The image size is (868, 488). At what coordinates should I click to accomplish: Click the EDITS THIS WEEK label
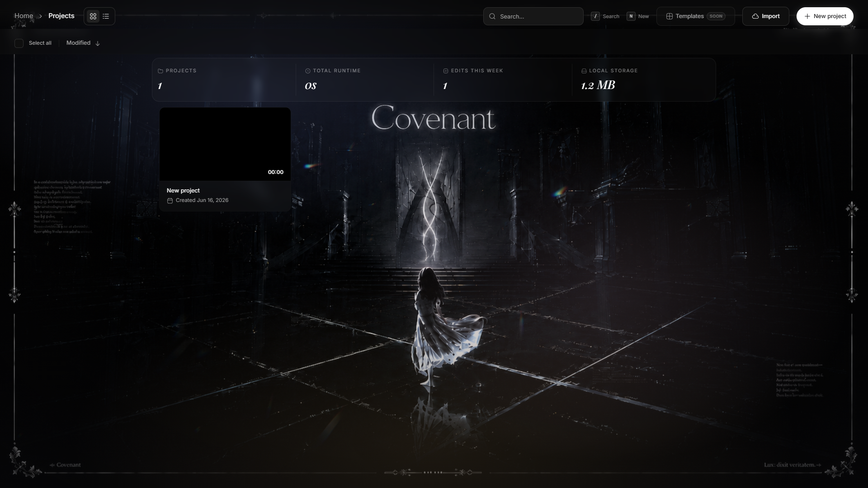tap(477, 71)
